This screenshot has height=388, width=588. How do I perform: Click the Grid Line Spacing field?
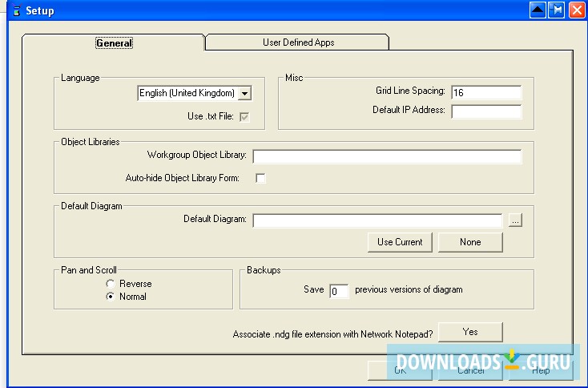click(x=486, y=93)
